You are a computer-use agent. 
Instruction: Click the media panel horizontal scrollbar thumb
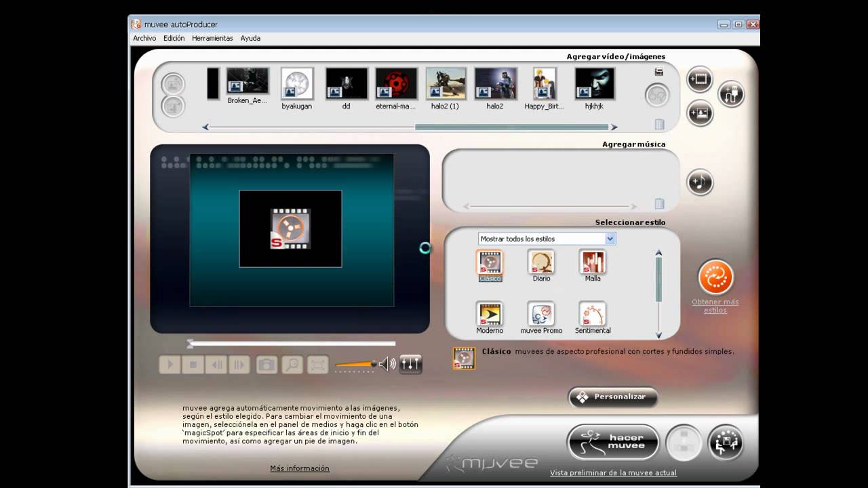pyautogui.click(x=512, y=127)
